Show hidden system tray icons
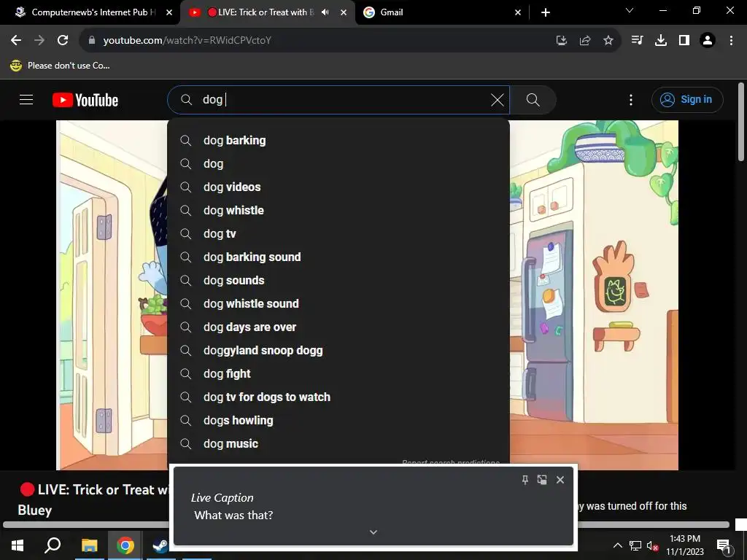747x560 pixels. tap(617, 545)
